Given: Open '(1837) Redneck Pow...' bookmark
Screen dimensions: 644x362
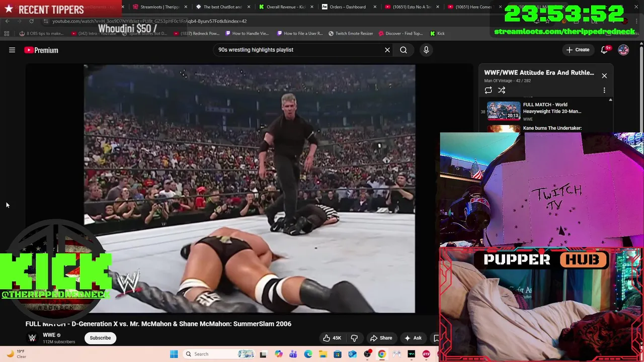Looking at the screenshot, I should coord(196,33).
